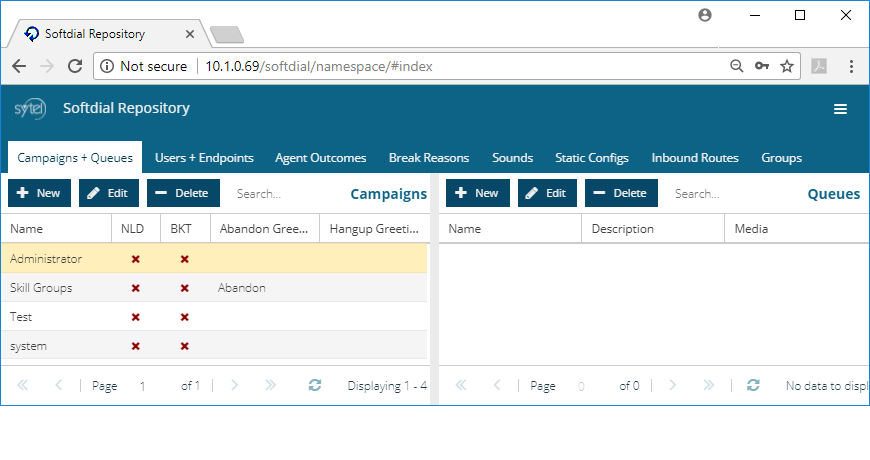Go to next page of Campaigns
Viewport: 870px width, 460px height.
(234, 385)
